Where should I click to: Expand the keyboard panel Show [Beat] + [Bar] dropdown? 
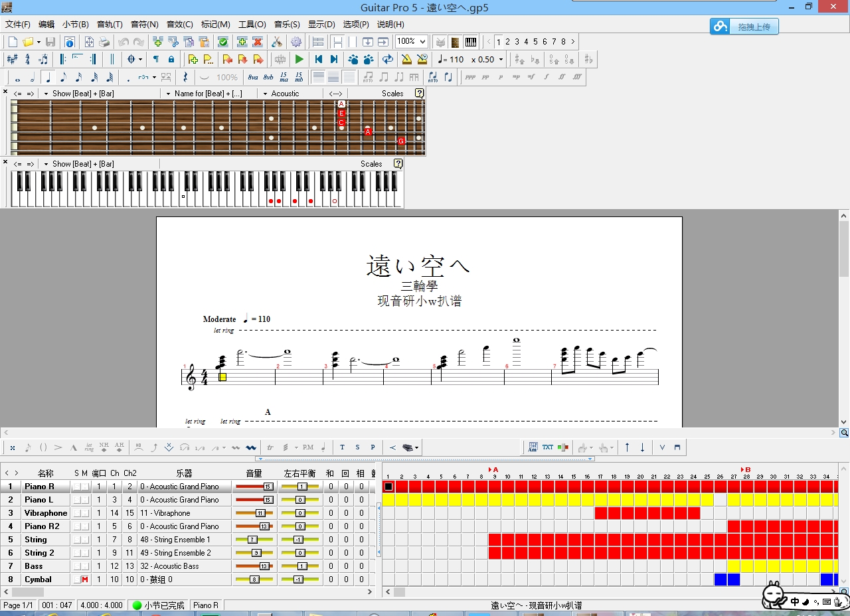(x=46, y=164)
